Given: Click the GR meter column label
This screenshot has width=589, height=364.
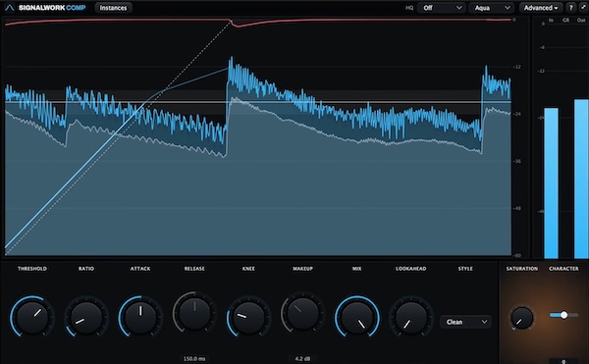Looking at the screenshot, I should (566, 21).
